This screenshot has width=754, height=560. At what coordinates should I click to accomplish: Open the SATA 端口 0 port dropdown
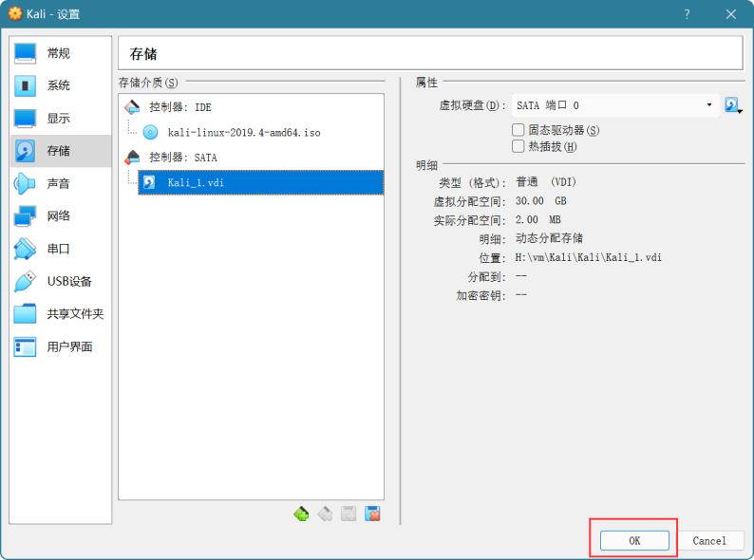point(615,105)
